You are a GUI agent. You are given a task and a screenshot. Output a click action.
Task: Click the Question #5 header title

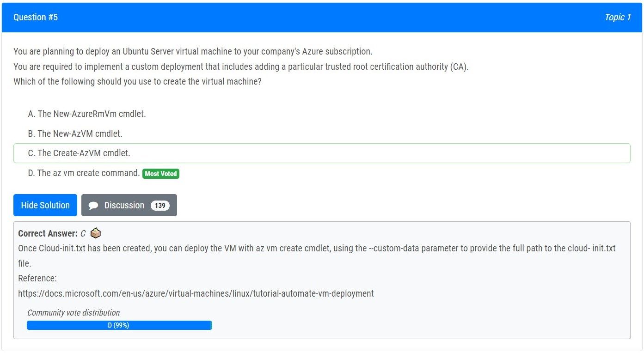pos(36,18)
